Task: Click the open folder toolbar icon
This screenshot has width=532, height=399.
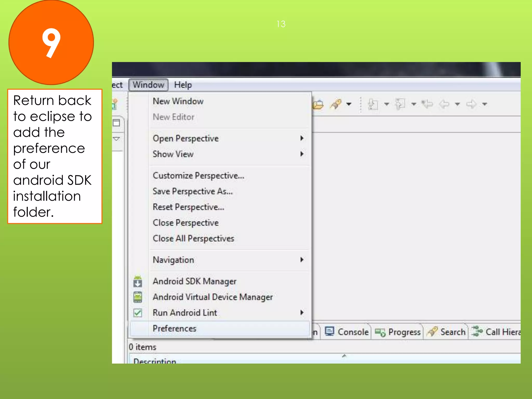Action: pyautogui.click(x=318, y=104)
